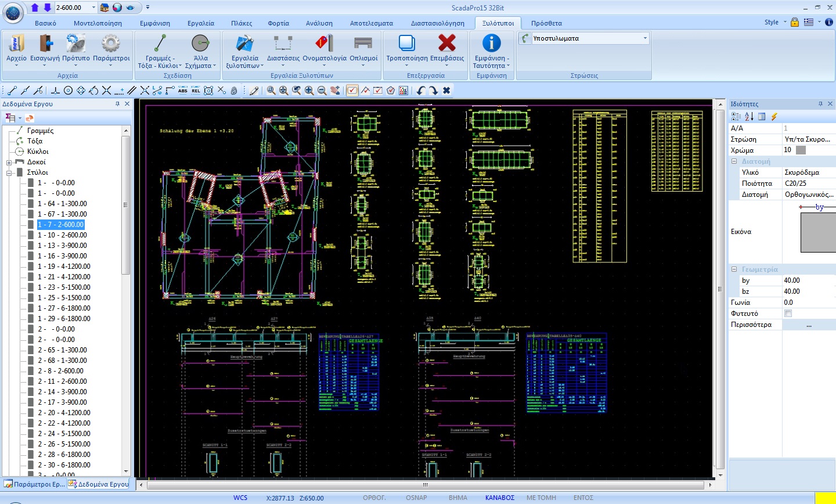Open the Μοντελοποίηση ribbon tab
Screen dimensions: 836x504
click(98, 23)
